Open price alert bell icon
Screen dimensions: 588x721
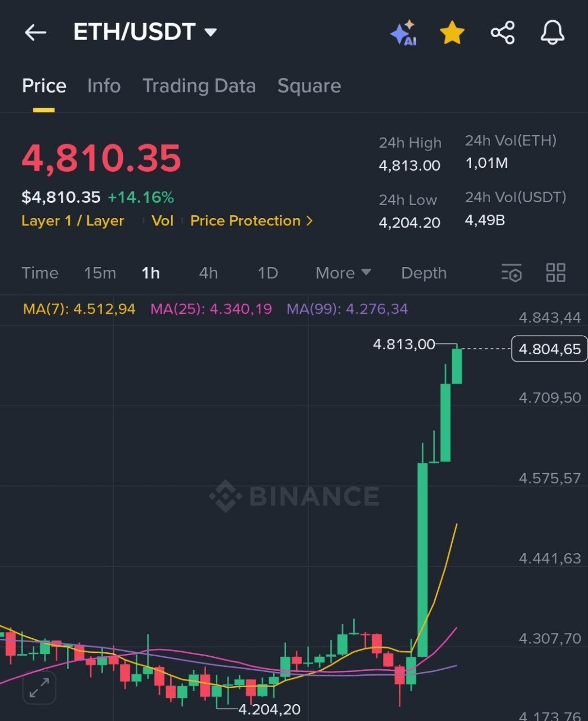click(553, 33)
